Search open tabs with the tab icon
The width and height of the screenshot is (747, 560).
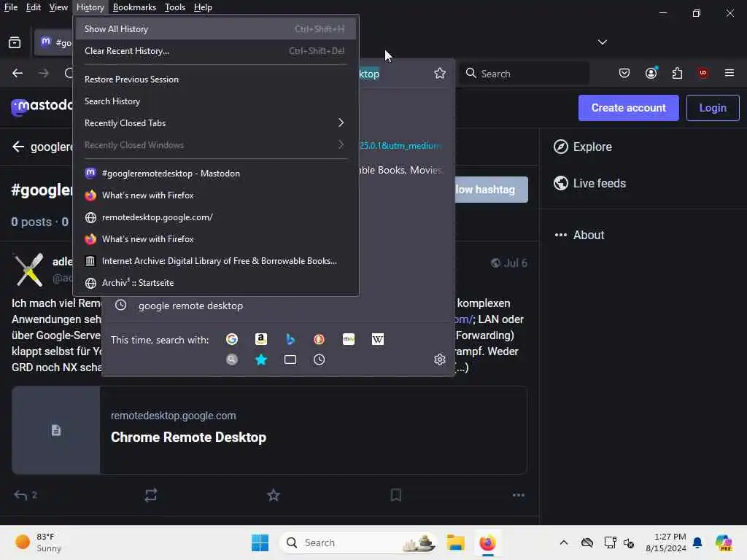pyautogui.click(x=290, y=359)
